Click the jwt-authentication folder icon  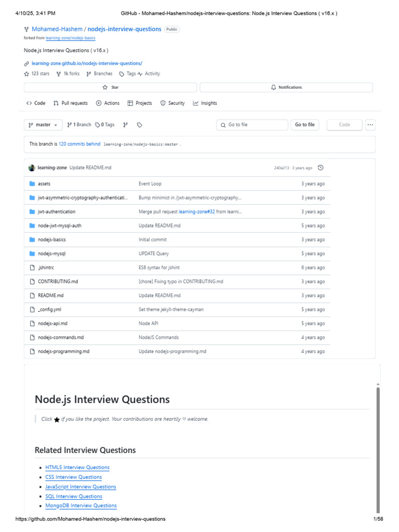32,212
